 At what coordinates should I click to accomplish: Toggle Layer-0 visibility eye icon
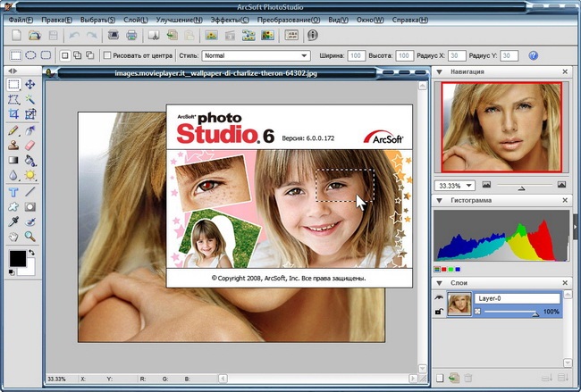[439, 297]
